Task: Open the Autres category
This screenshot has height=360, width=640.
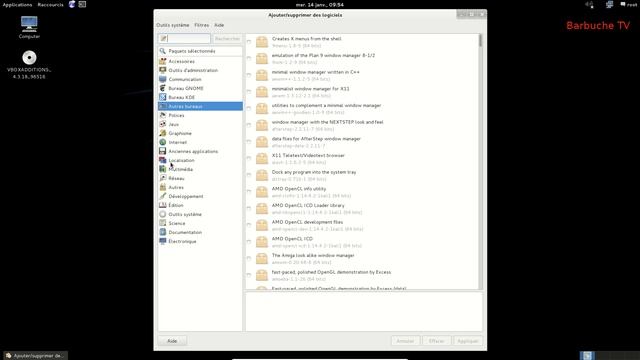Action: pos(200,187)
